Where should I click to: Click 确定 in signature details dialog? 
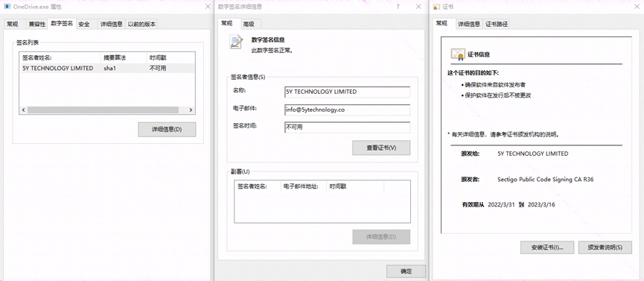click(406, 271)
